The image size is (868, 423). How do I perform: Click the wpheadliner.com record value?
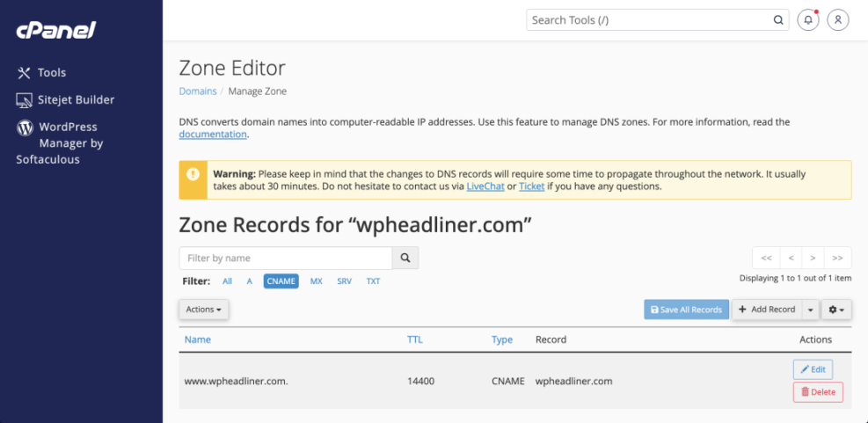(574, 381)
